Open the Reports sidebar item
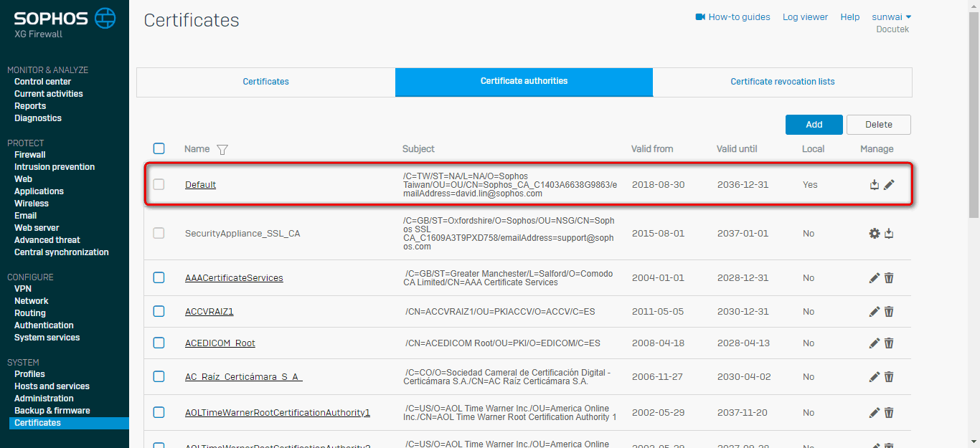 (30, 106)
